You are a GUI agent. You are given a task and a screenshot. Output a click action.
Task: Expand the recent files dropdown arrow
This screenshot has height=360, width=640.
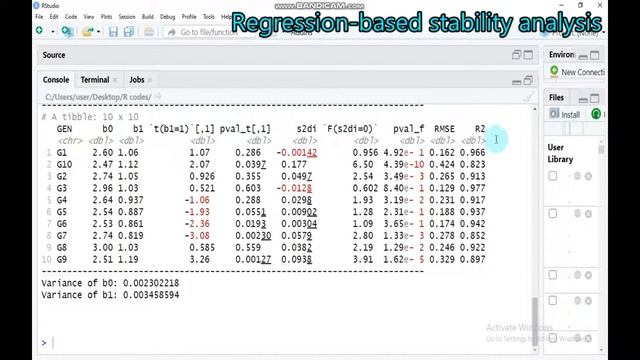click(x=98, y=32)
